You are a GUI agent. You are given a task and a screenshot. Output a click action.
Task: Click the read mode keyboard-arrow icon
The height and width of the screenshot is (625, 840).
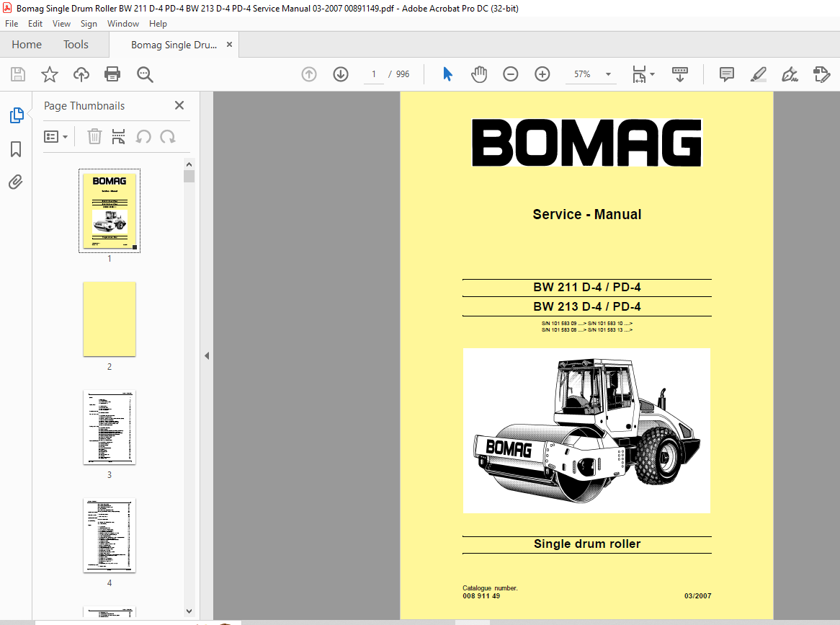pos(680,74)
